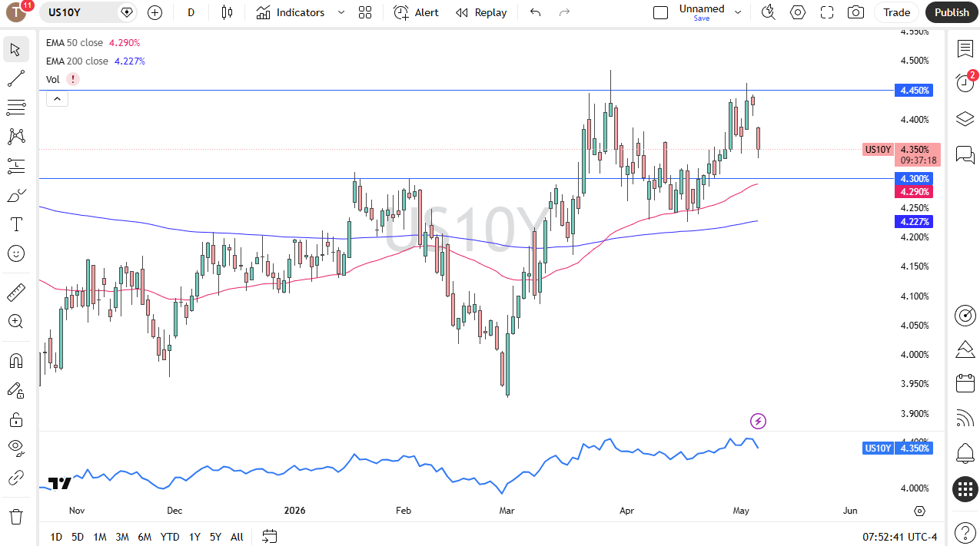The width and height of the screenshot is (980, 546).
Task: Show All date range
Action: (237, 537)
